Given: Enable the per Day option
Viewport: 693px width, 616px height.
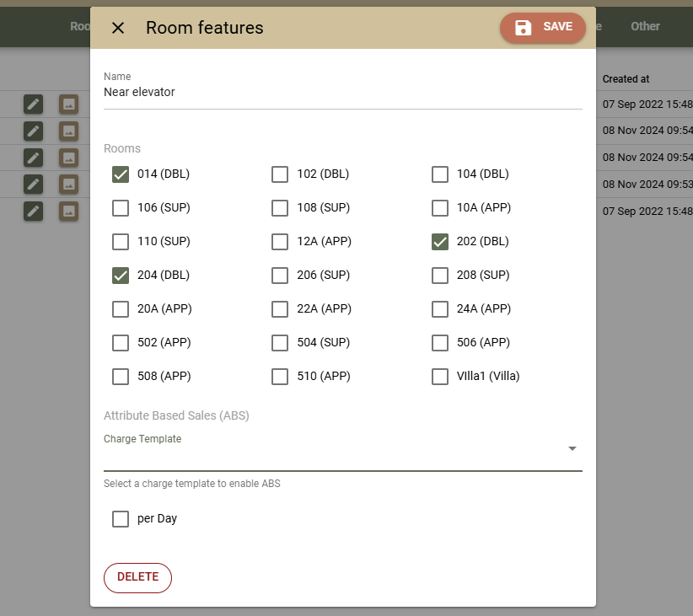Looking at the screenshot, I should 121,518.
